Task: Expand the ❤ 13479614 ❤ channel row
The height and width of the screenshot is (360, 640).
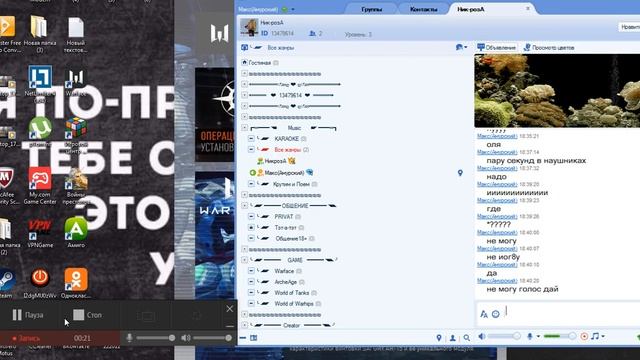Action: [244, 95]
